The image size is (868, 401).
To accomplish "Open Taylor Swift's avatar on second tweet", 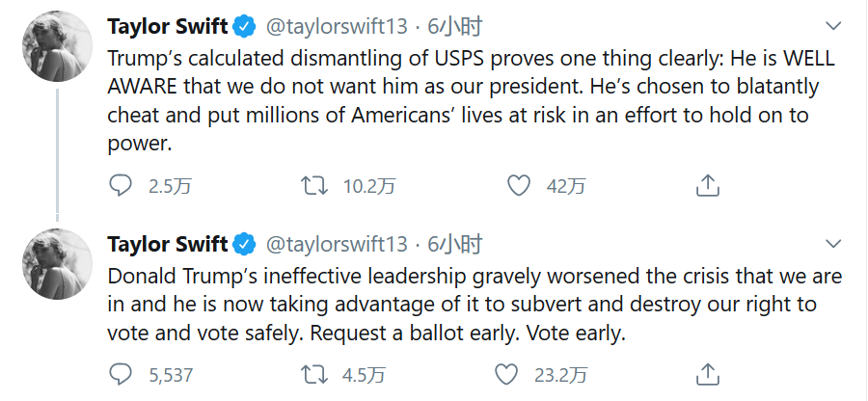I will [52, 262].
